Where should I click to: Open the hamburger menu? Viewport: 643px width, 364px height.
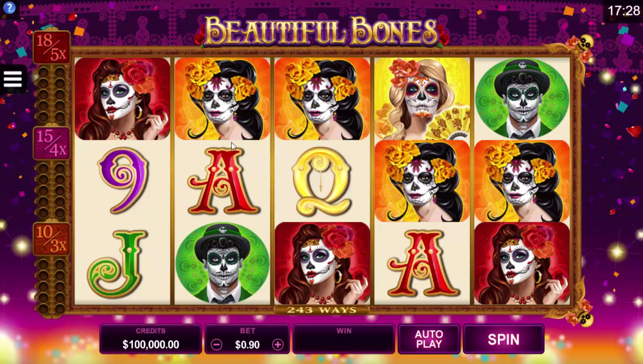coord(13,79)
